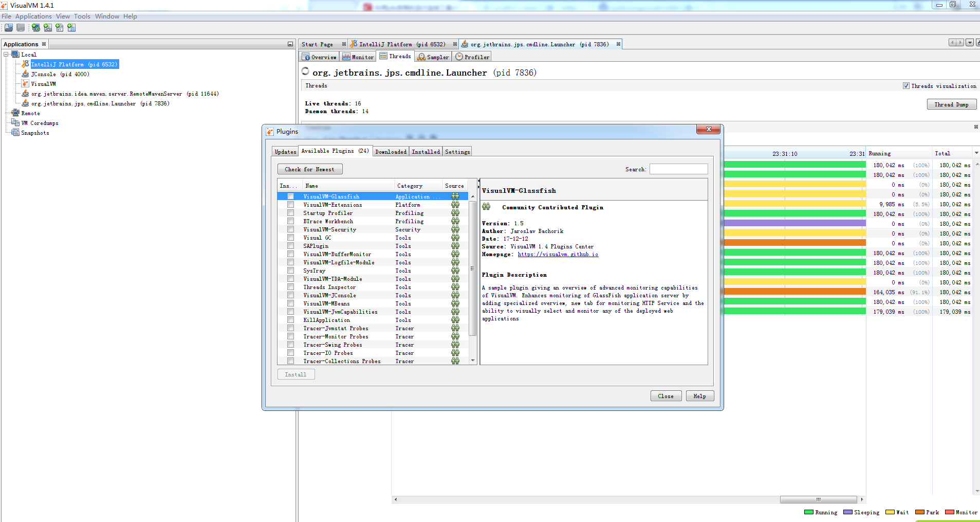The width and height of the screenshot is (980, 522).
Task: Click the Add Remote Host toolbar icon
Action: [x=36, y=28]
